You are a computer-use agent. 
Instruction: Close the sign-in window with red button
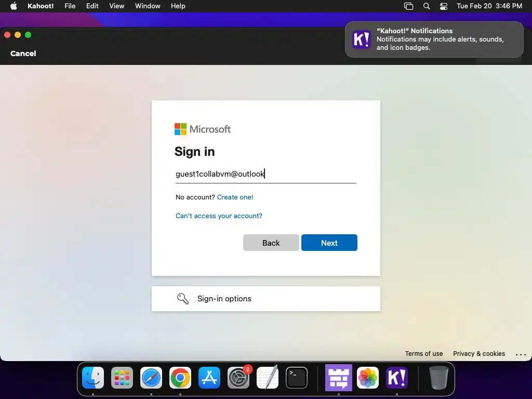point(7,35)
